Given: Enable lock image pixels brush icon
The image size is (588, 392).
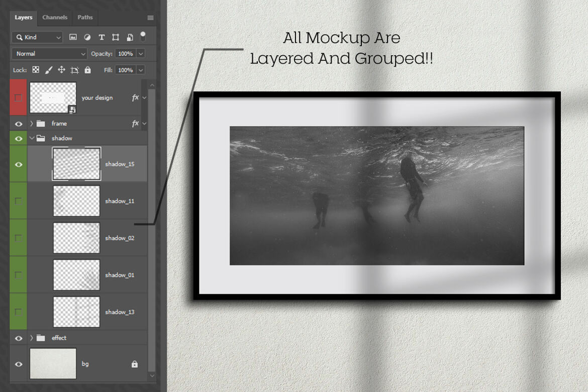Looking at the screenshot, I should click(48, 70).
